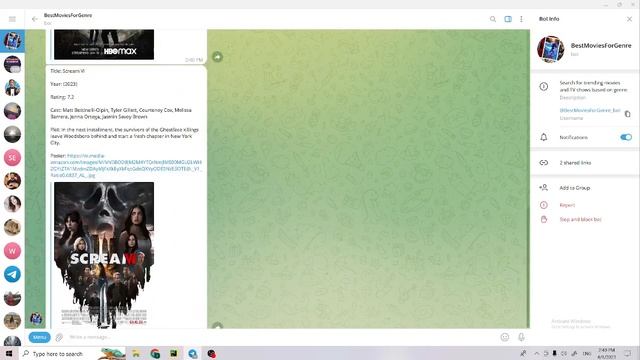The height and width of the screenshot is (360, 640).
Task: Open the Amazon media poster URL link
Action: (126, 165)
